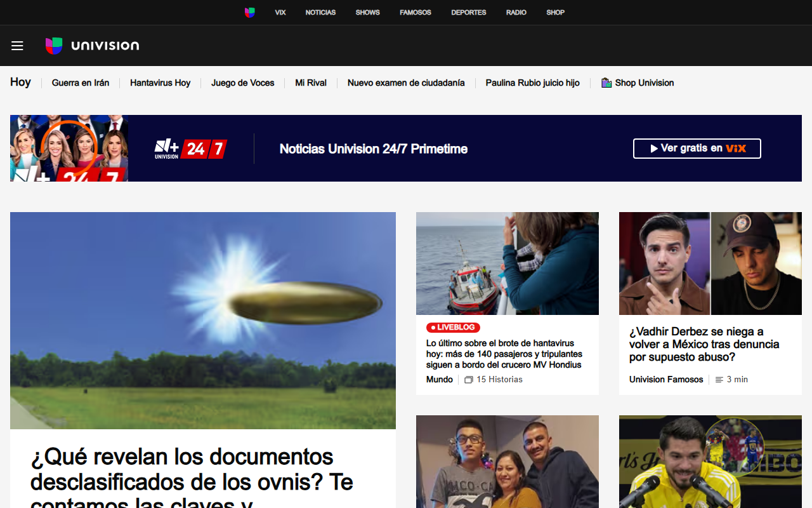Click the 15 Historias text

(x=500, y=380)
